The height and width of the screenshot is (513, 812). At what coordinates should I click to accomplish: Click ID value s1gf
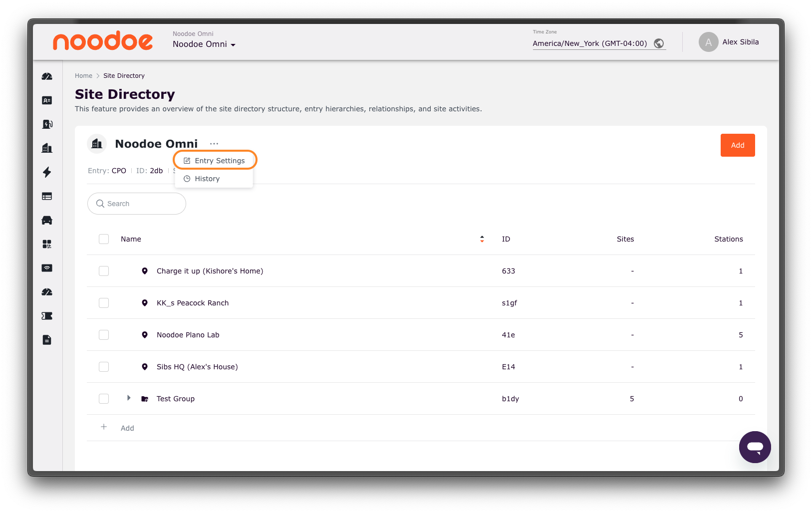pos(510,303)
